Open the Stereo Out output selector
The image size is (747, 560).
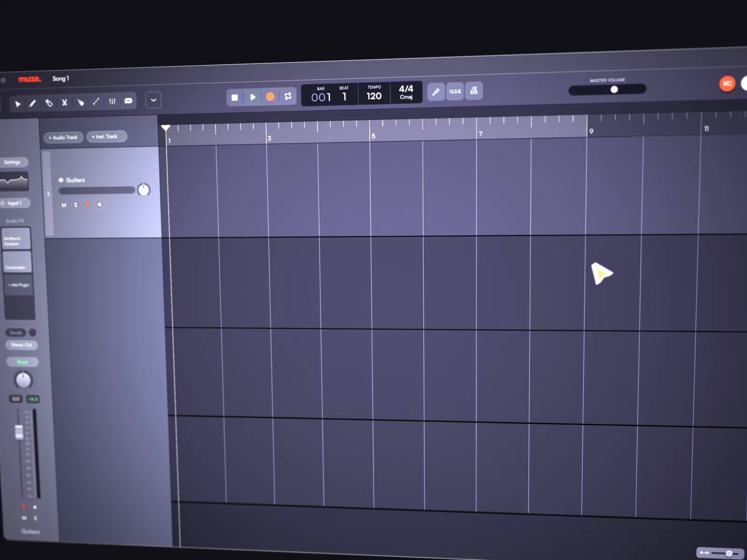(21, 345)
